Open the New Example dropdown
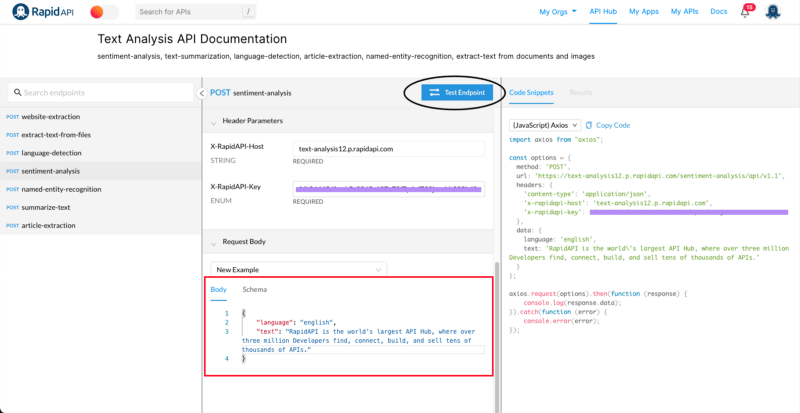 point(298,269)
